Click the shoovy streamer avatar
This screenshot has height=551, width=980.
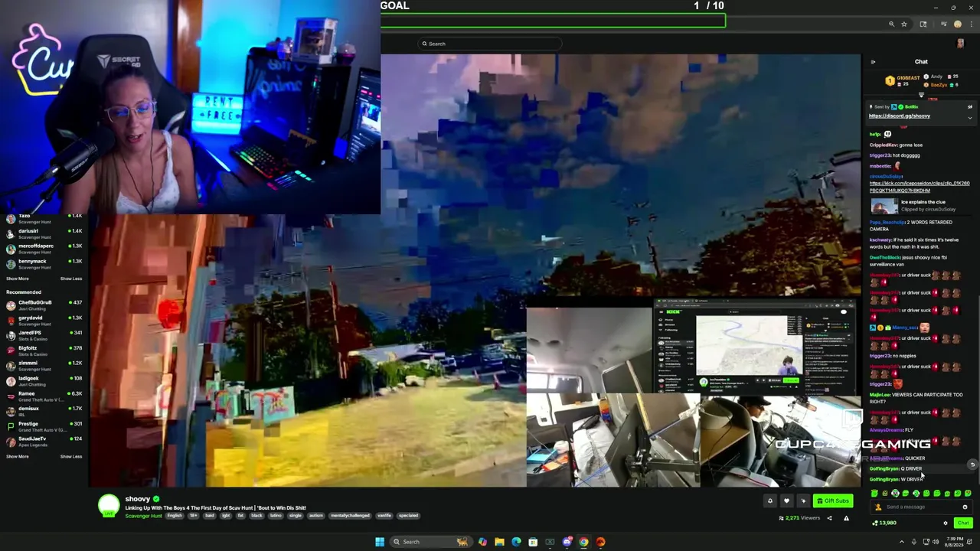(x=109, y=505)
